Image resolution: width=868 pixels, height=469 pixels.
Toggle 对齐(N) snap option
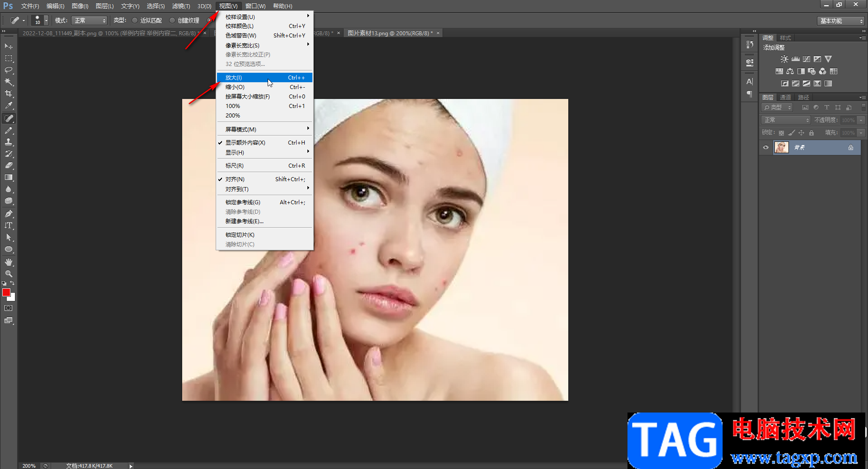pos(264,179)
